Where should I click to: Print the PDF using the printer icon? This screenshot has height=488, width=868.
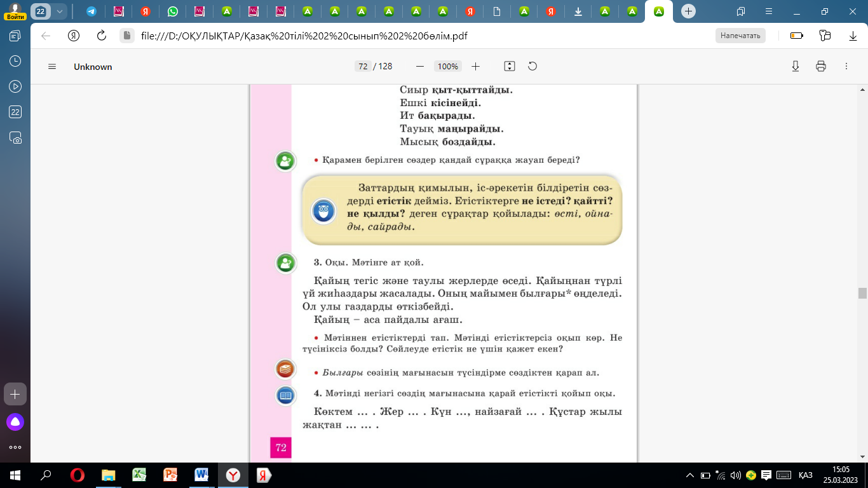[821, 67]
